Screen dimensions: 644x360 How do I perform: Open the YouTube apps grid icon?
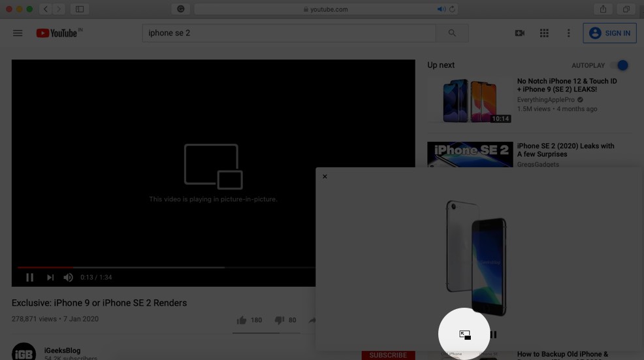544,33
